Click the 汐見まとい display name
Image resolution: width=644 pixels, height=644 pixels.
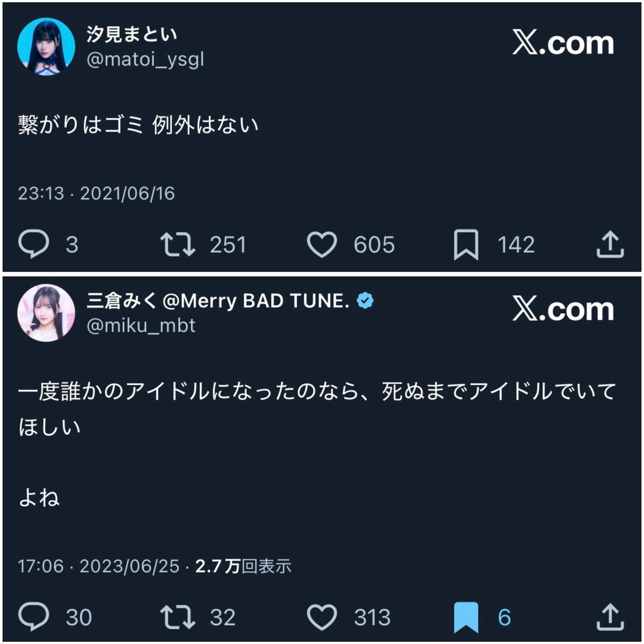click(132, 34)
